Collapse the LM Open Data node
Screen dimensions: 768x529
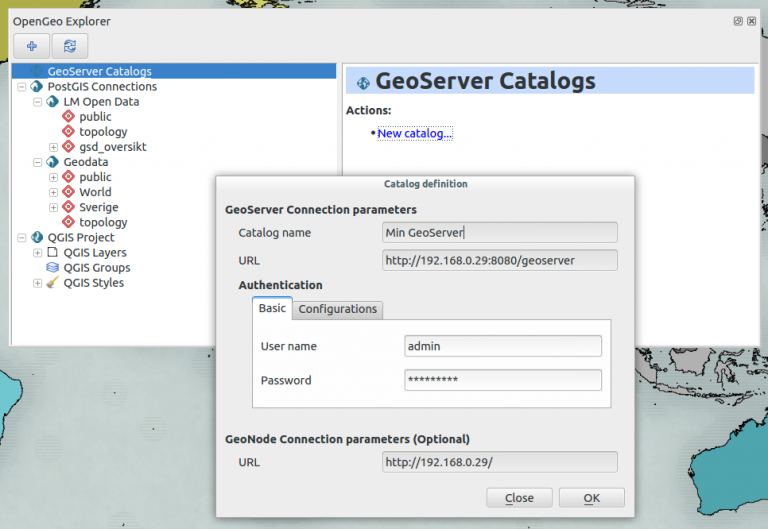(x=37, y=102)
